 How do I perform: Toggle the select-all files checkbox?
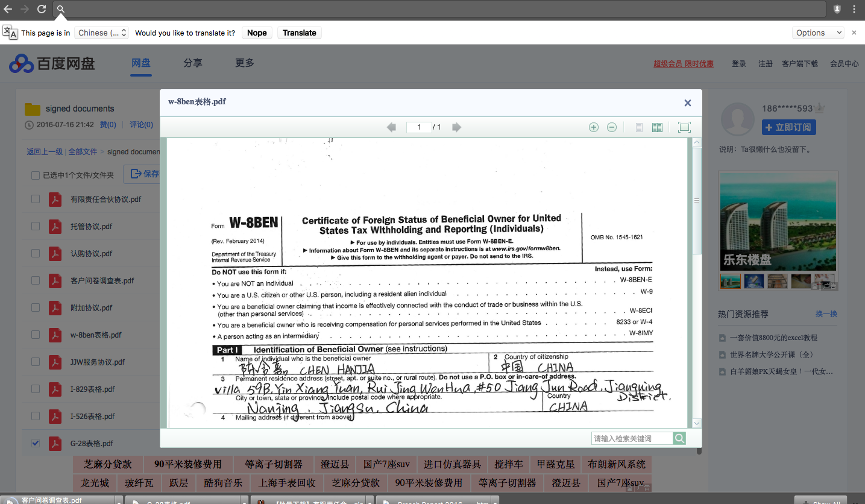point(36,175)
